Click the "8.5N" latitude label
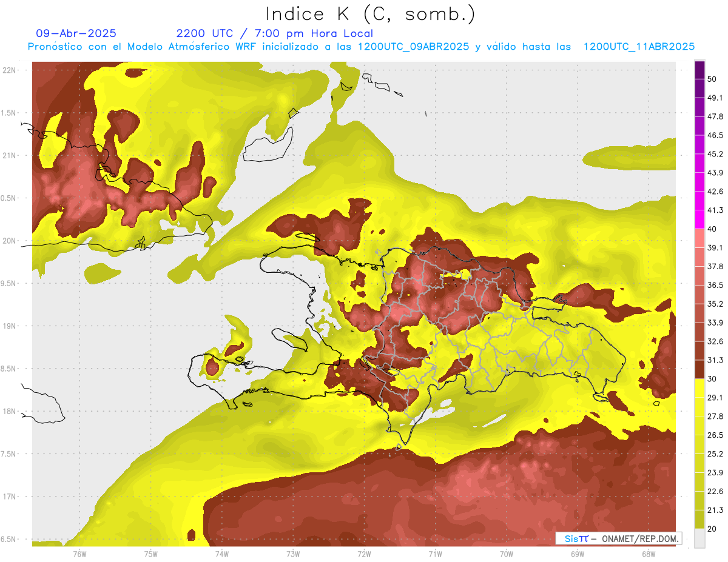The image size is (728, 562). [x=9, y=369]
